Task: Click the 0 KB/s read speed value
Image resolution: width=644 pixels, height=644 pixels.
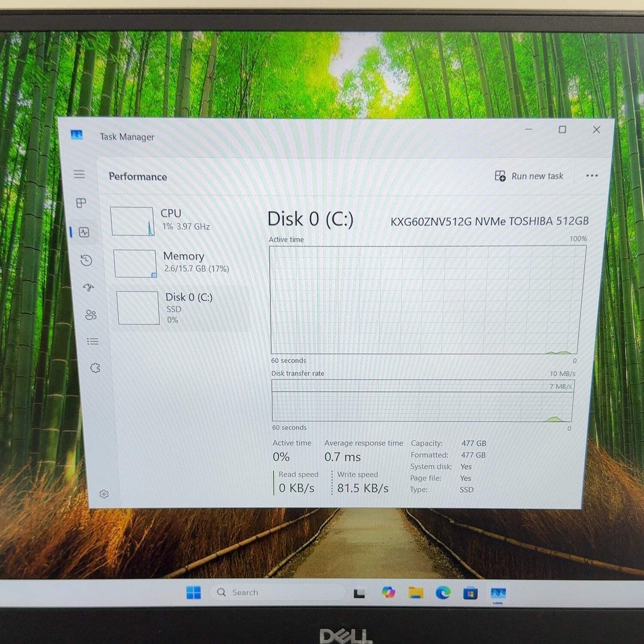Action: (297, 488)
